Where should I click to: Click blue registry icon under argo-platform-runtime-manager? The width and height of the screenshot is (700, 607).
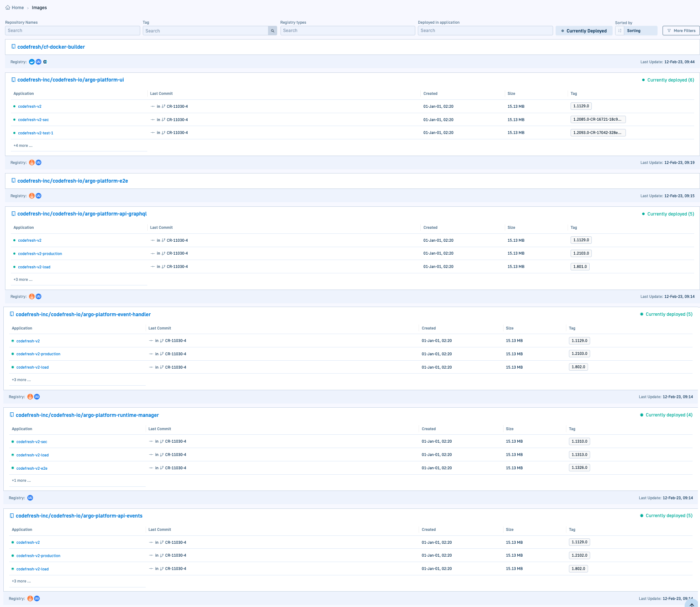[30, 498]
